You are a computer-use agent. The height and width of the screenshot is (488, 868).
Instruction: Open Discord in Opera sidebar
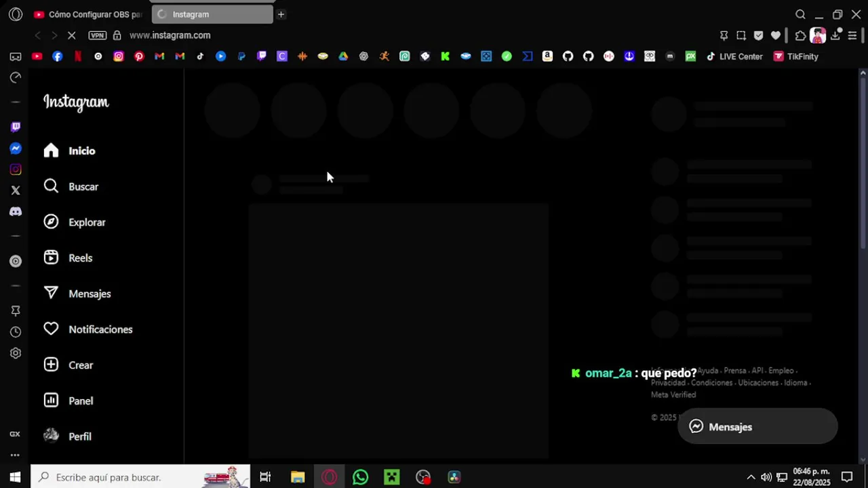pyautogui.click(x=16, y=211)
